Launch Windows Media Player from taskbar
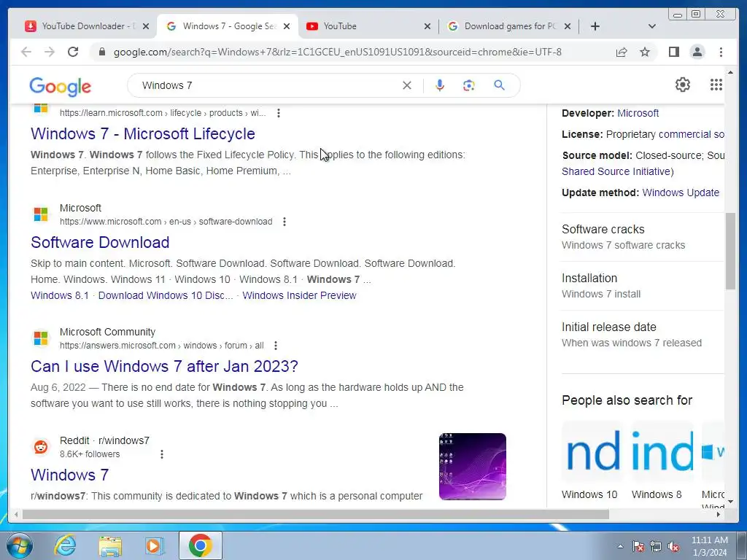This screenshot has height=560, width=747. pos(155,545)
